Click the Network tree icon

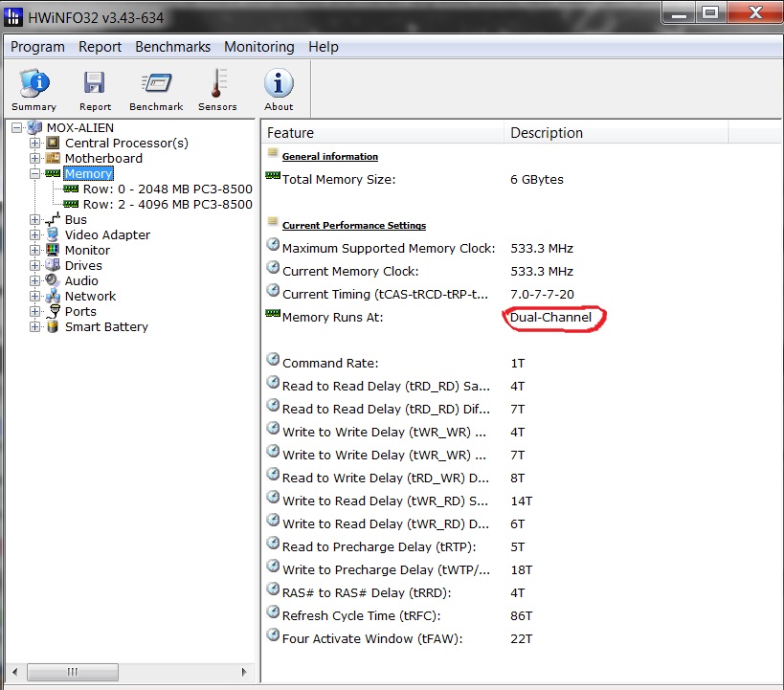click(53, 296)
